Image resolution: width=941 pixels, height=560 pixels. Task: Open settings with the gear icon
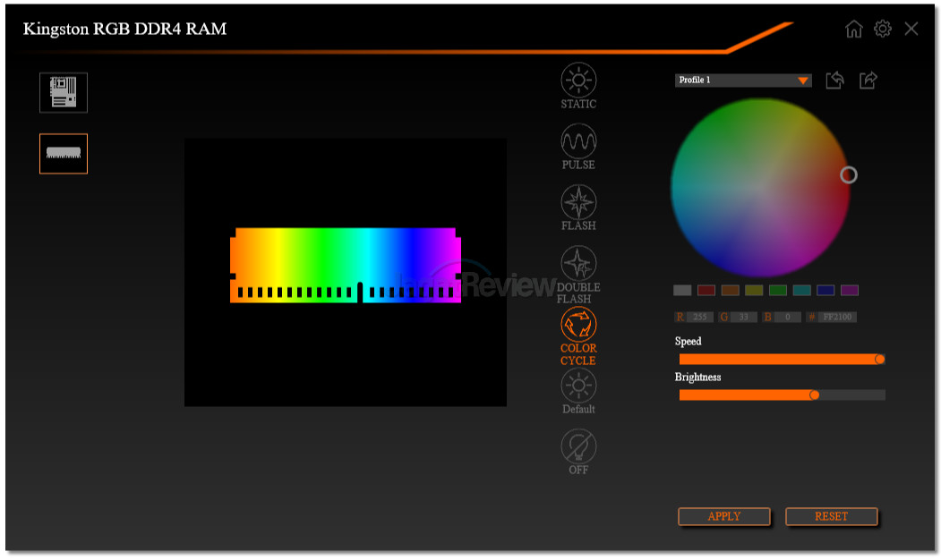pyautogui.click(x=882, y=29)
